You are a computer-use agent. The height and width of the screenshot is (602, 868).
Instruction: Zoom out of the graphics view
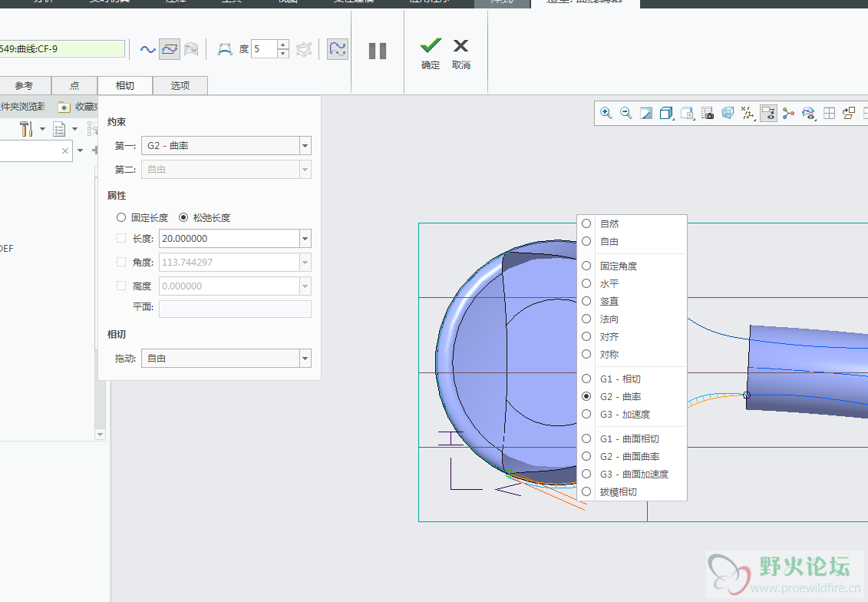pos(626,113)
